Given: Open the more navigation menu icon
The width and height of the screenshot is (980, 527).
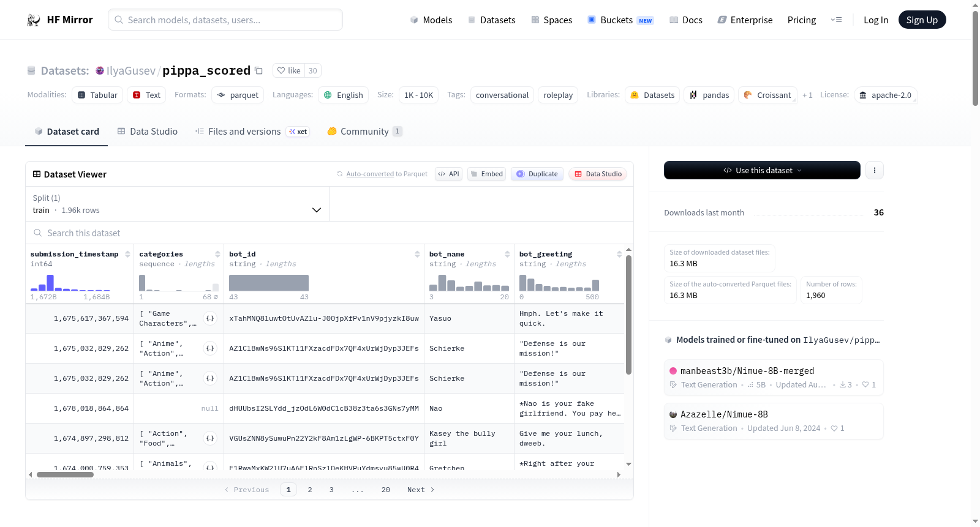Looking at the screenshot, I should tap(836, 20).
